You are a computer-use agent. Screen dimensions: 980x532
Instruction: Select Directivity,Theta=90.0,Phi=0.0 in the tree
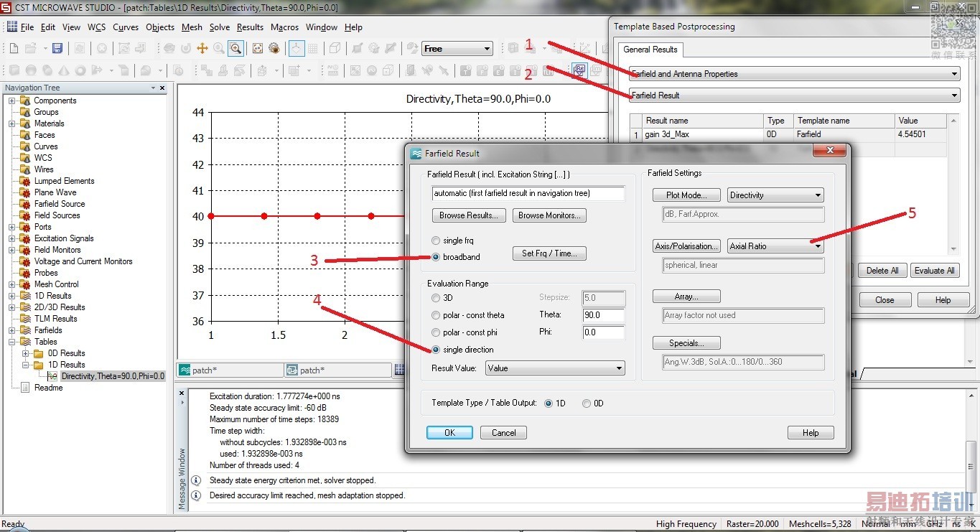(x=113, y=376)
